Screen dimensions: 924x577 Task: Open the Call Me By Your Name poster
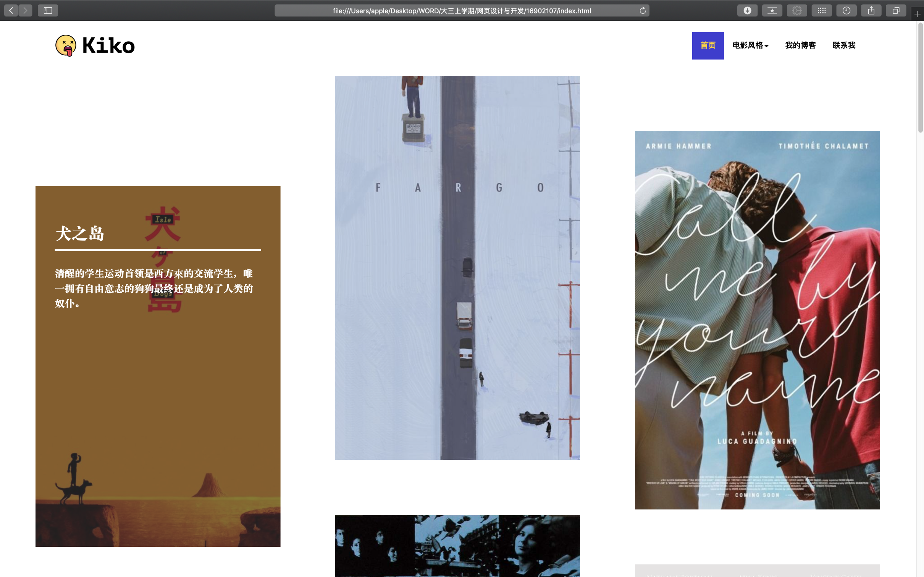pos(757,320)
